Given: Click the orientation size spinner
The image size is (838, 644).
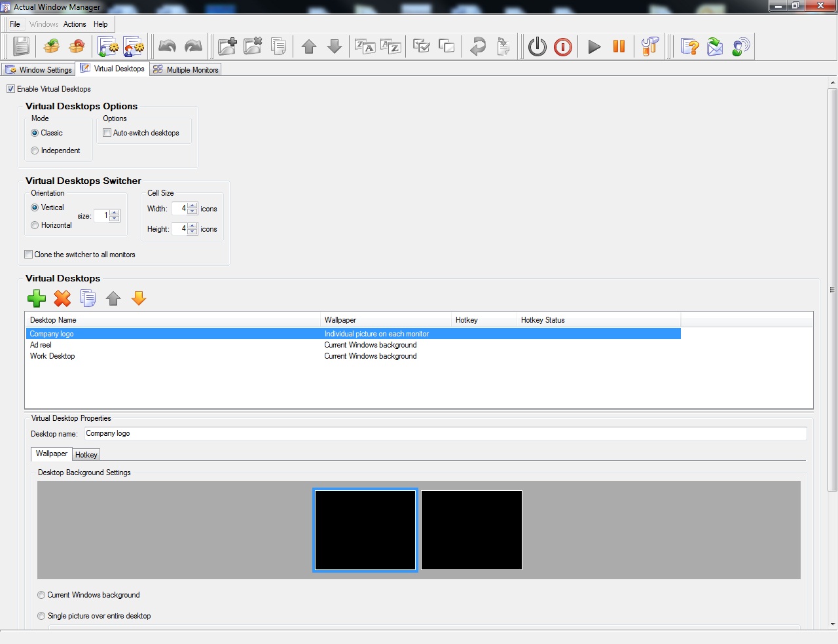Looking at the screenshot, I should (115, 215).
